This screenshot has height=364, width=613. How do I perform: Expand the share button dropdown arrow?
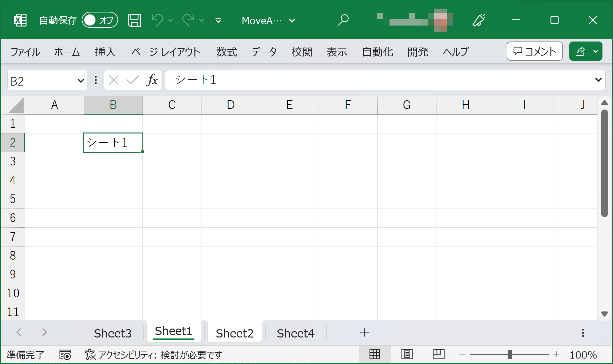[x=596, y=51]
